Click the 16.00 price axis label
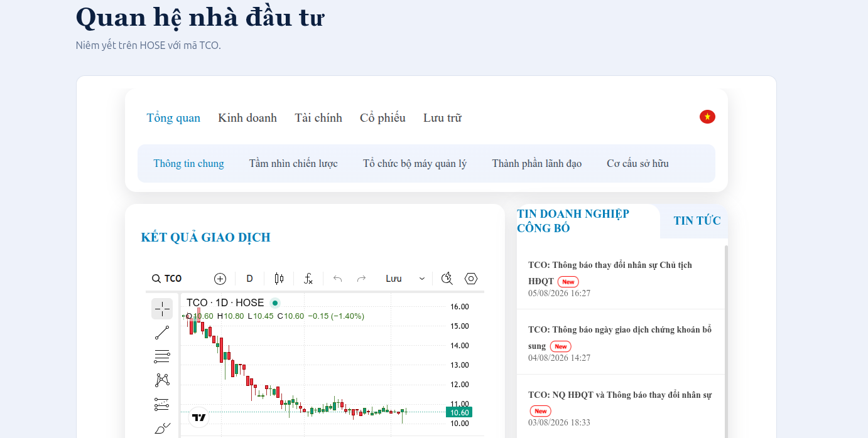Screen dimensions: 868x438 coord(460,307)
